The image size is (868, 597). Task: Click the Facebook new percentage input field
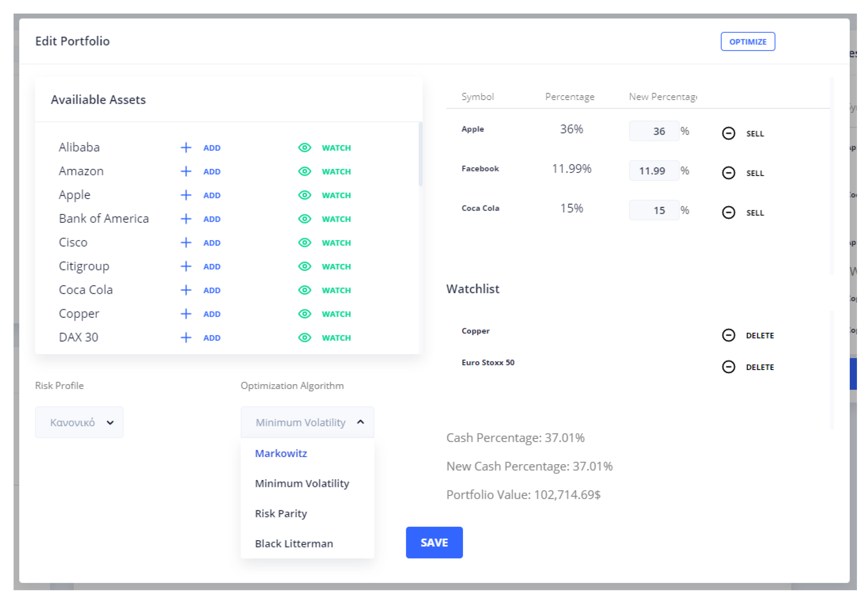(653, 171)
